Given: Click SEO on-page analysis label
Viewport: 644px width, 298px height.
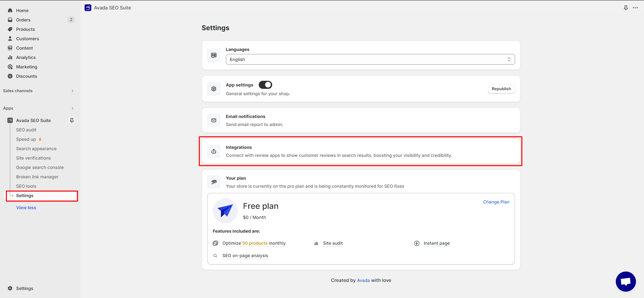Looking at the screenshot, I should point(245,256).
